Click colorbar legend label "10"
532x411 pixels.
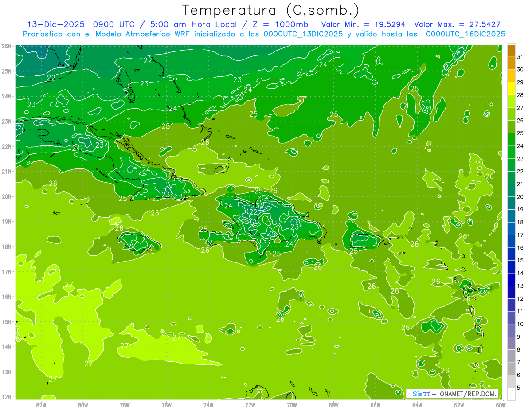[x=520, y=324]
